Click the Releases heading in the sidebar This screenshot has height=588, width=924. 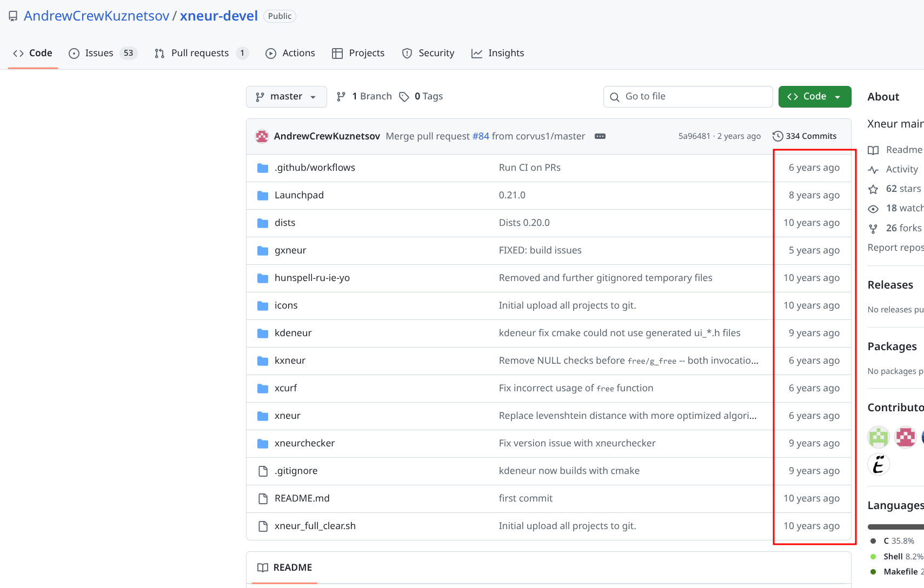890,285
